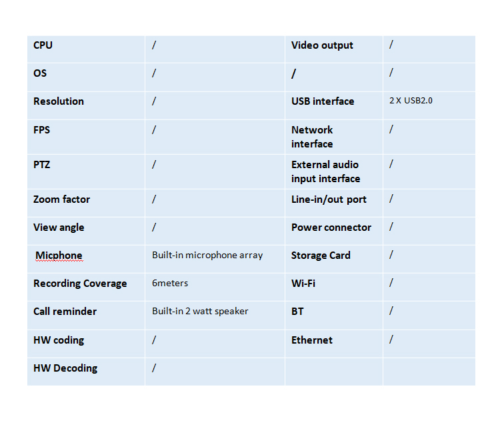Click the 'Zoom factor' label
Viewport: 504px width, 429px height.
coord(61,199)
